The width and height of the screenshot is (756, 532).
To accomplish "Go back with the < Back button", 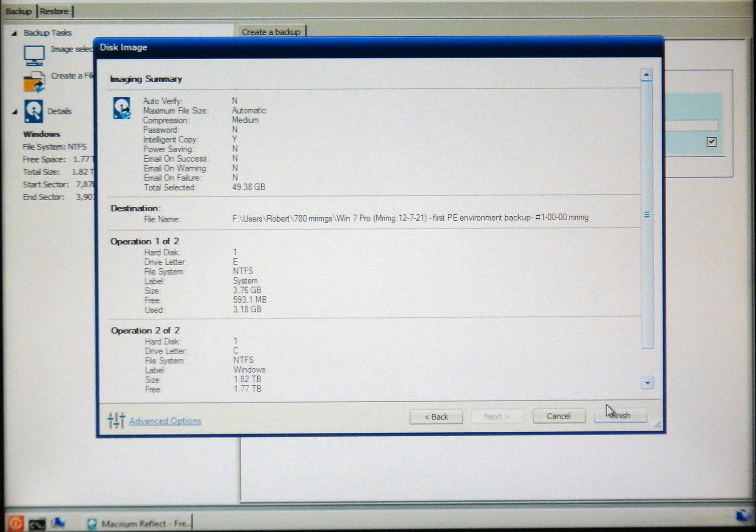I will [x=436, y=416].
